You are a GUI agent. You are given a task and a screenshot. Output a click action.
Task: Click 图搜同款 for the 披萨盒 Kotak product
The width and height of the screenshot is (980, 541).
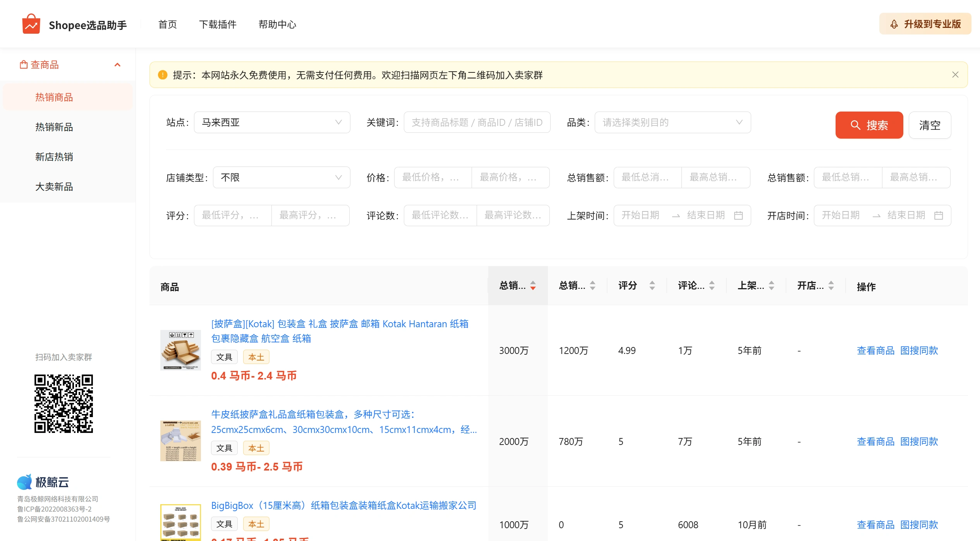pyautogui.click(x=919, y=350)
